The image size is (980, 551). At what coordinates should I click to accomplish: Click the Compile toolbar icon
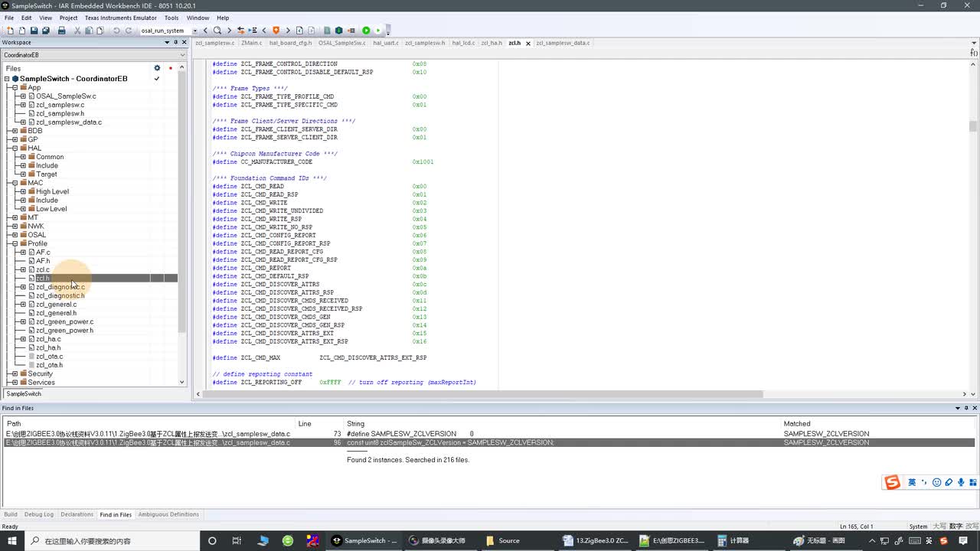[327, 31]
